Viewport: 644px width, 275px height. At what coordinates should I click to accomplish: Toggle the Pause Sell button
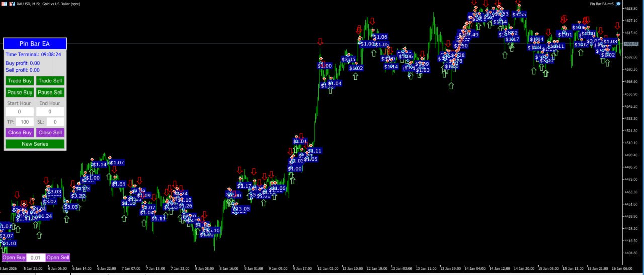pyautogui.click(x=50, y=92)
